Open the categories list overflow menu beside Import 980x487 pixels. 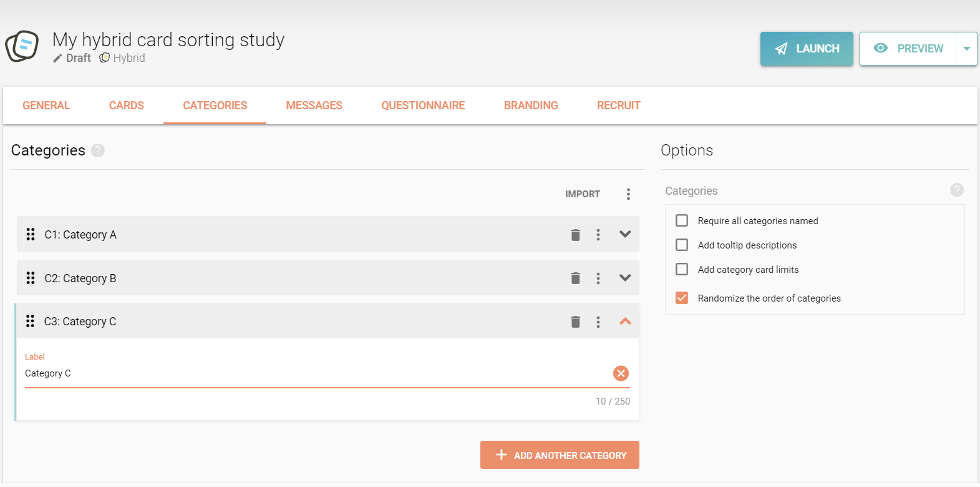(628, 194)
